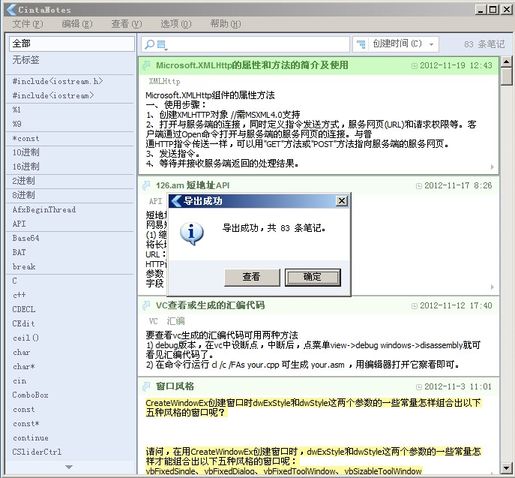Minimize the CintaNotes window
Screen dimensions: 515x478
point(480,10)
